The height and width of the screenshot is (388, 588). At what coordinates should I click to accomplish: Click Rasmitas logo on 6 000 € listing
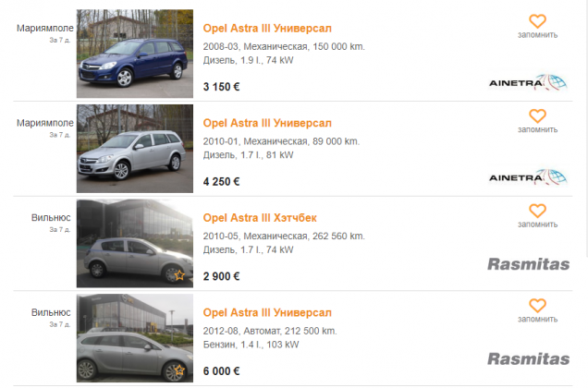click(x=529, y=359)
